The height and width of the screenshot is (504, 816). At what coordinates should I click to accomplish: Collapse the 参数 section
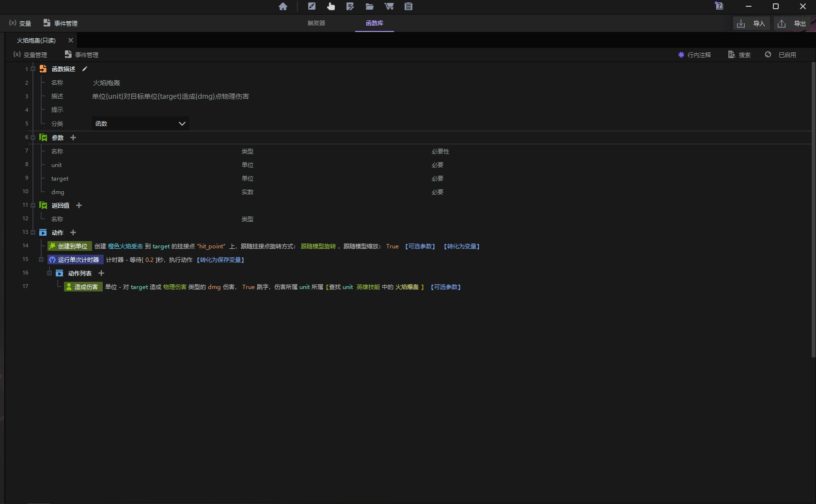pos(33,137)
